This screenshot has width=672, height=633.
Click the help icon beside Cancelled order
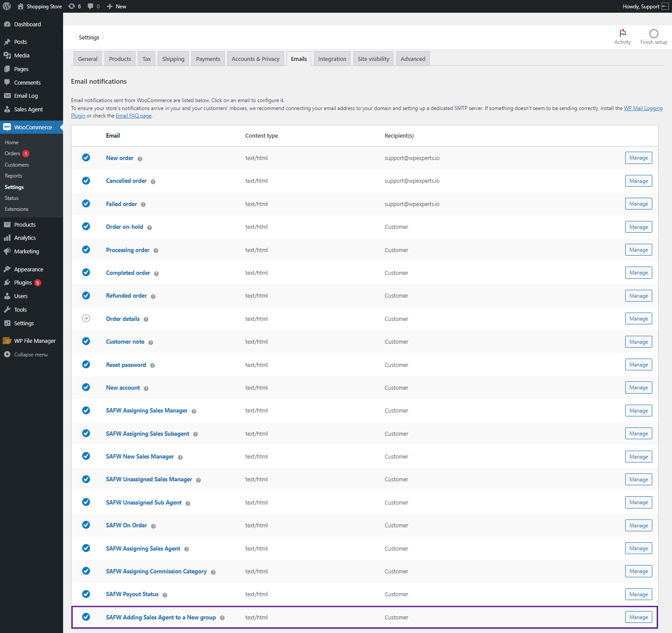[x=153, y=181]
